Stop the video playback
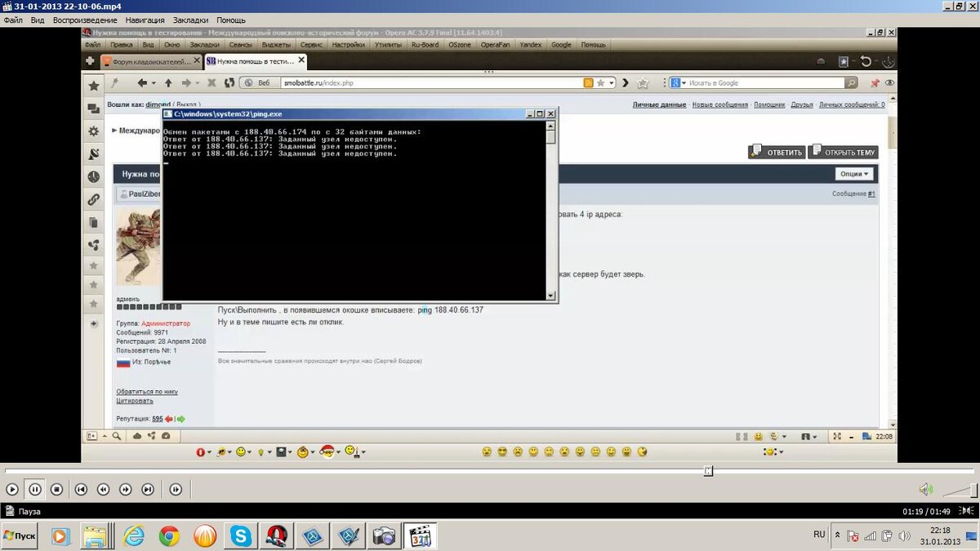This screenshot has width=980, height=551. pyautogui.click(x=57, y=490)
